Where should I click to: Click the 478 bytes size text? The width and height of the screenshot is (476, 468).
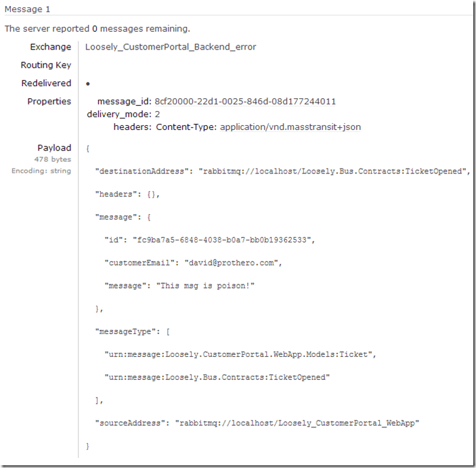pyautogui.click(x=53, y=159)
